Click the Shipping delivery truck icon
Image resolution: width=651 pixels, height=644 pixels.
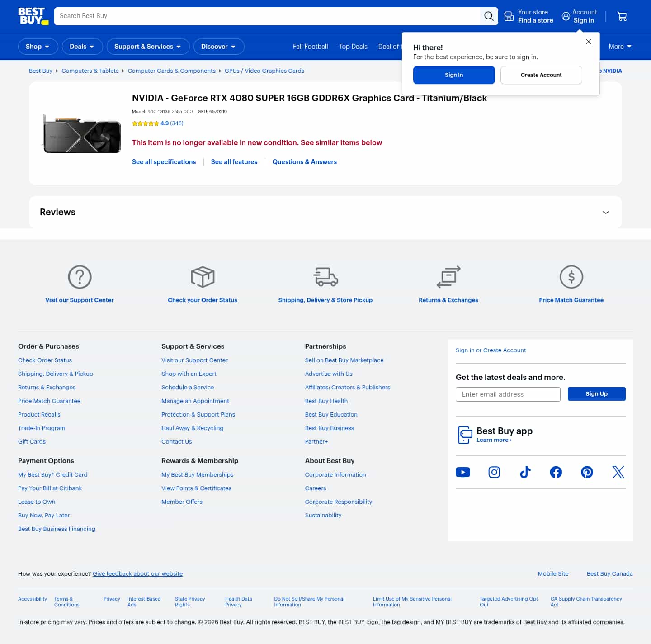(x=325, y=277)
